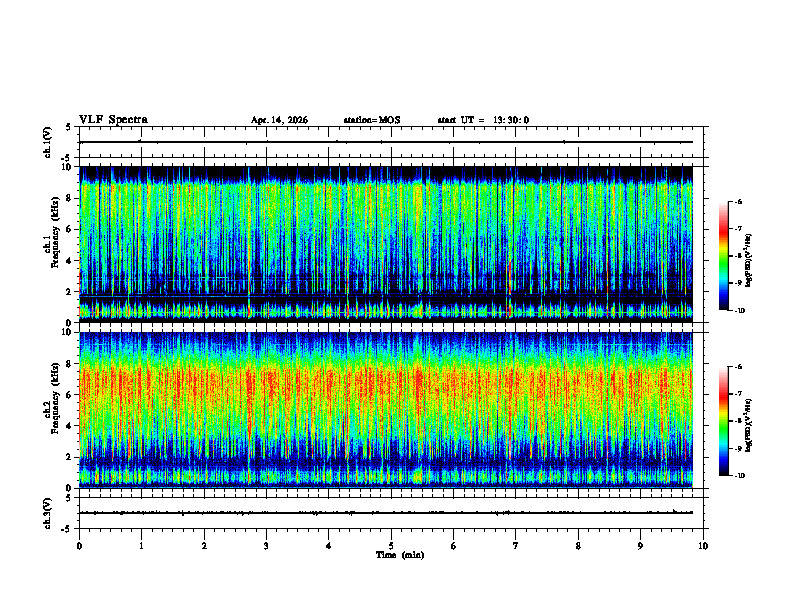Image resolution: width=792 pixels, height=612 pixels.
Task: Click time axis tick label '1'
Action: (x=141, y=546)
